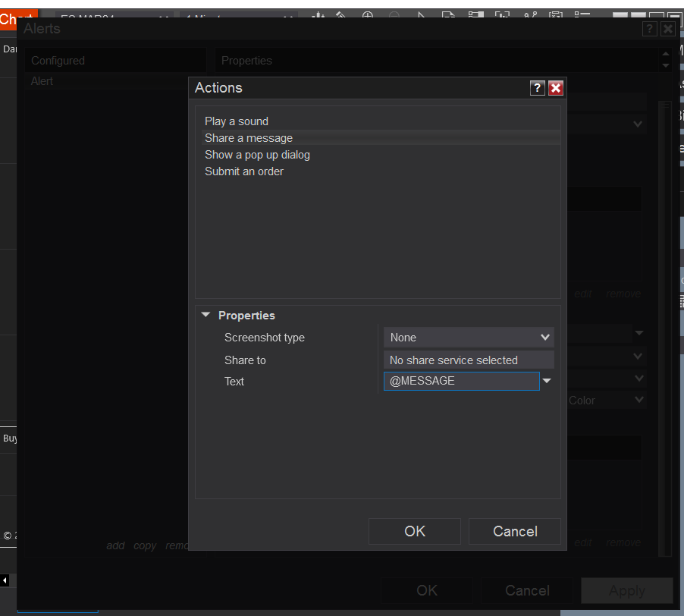Click chart's scroll-left arrow button
The height and width of the screenshot is (616, 684).
coord(5,580)
